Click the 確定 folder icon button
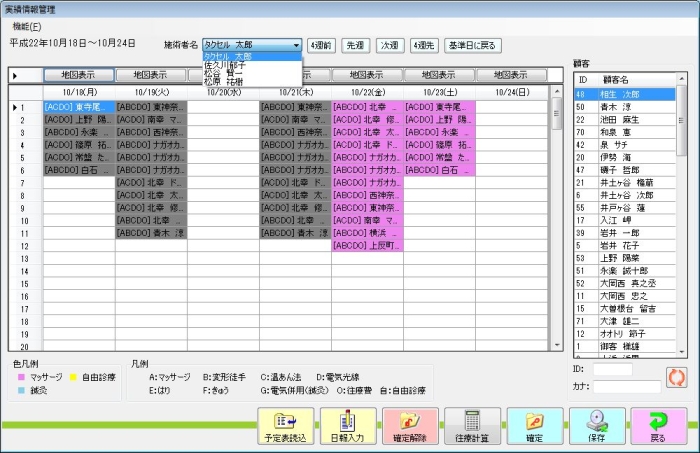This screenshot has width=700, height=453. [535, 426]
